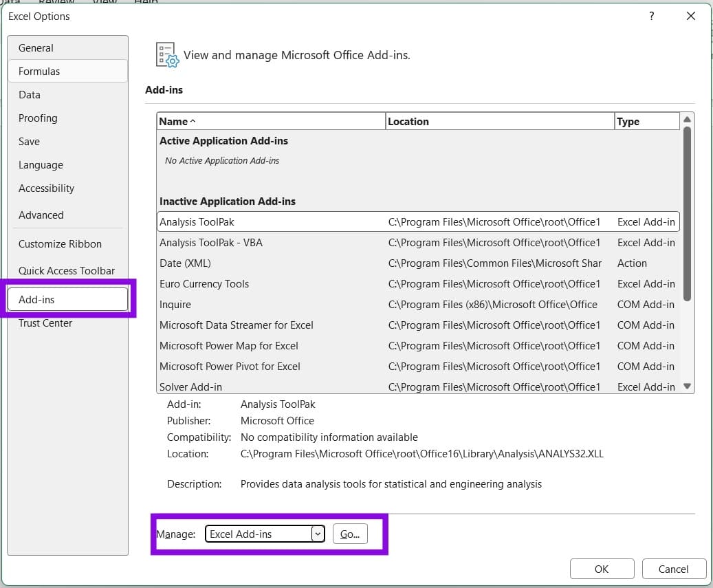
Task: Click Cancel to dismiss options
Action: tap(673, 569)
